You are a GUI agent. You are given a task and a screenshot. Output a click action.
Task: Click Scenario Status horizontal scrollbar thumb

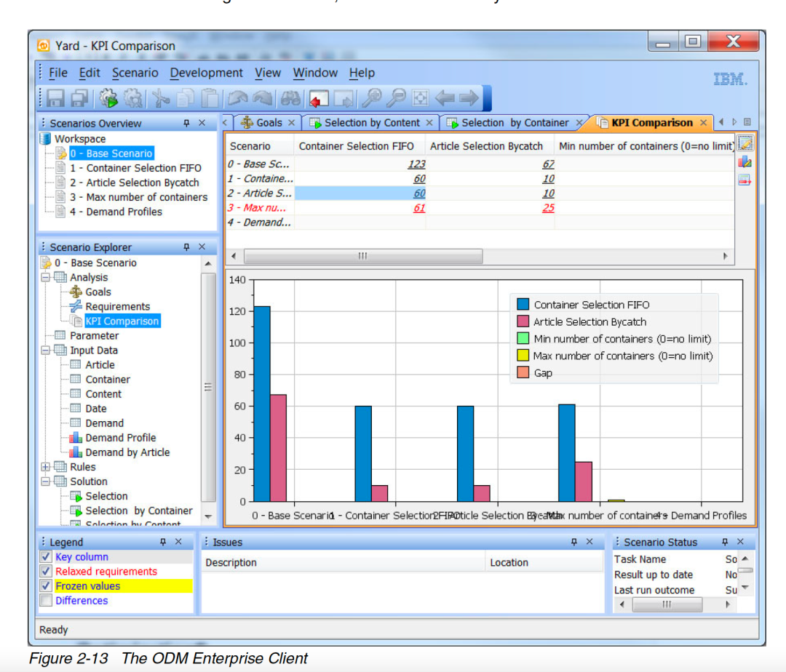667,604
